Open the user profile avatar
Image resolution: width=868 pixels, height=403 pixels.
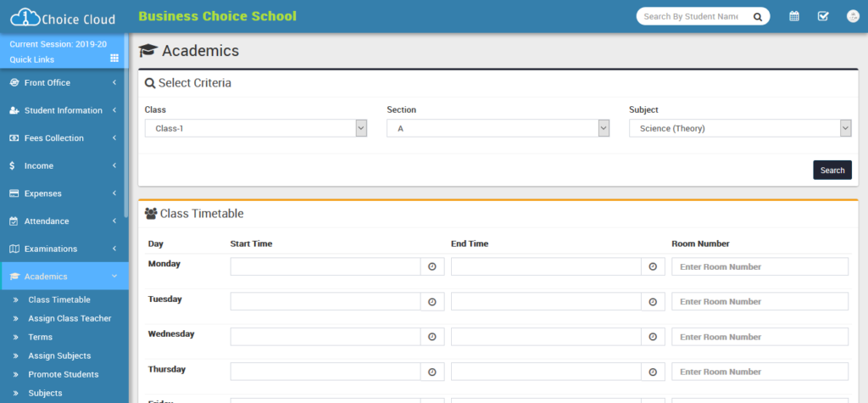[853, 16]
